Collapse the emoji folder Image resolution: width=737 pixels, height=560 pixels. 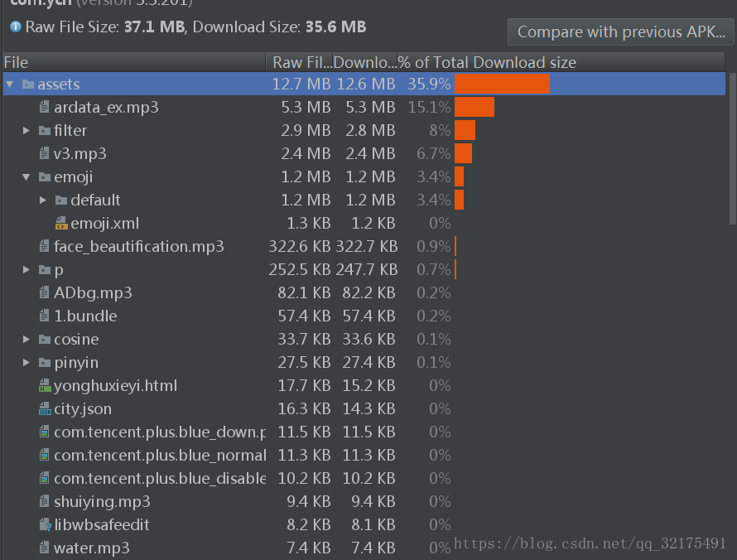tap(26, 176)
